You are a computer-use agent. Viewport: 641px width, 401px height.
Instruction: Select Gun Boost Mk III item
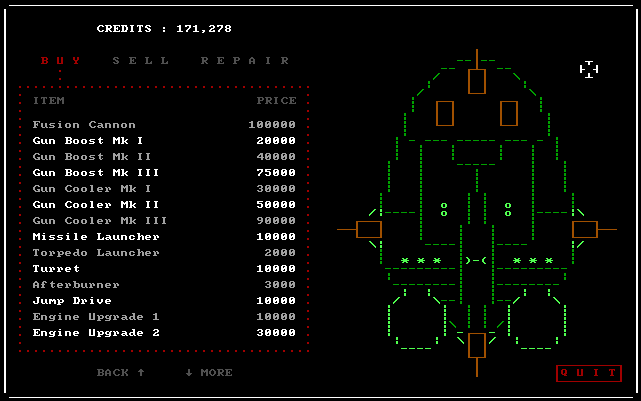(96, 173)
